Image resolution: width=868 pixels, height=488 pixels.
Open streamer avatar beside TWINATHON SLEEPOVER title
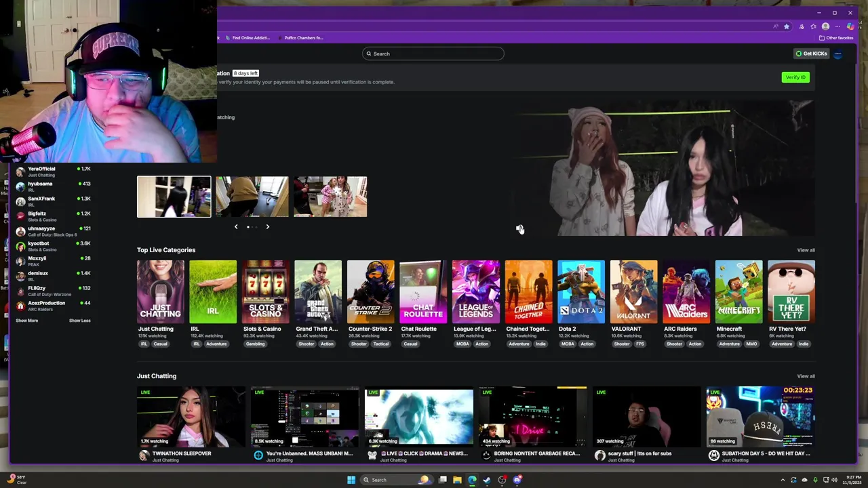144,455
